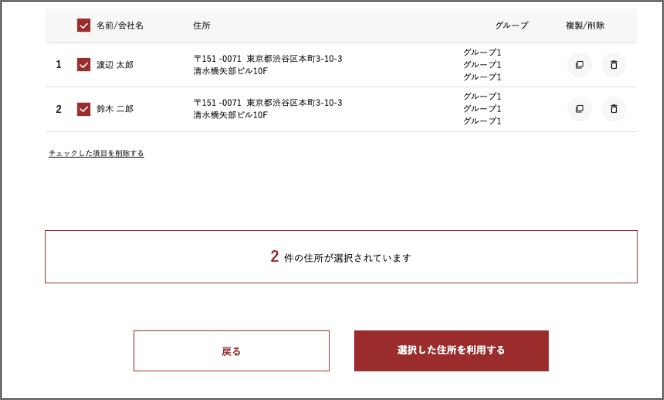664x400 pixels.
Task: Uncheck the 鈴木 二郎 checkbox
Action: 83,109
